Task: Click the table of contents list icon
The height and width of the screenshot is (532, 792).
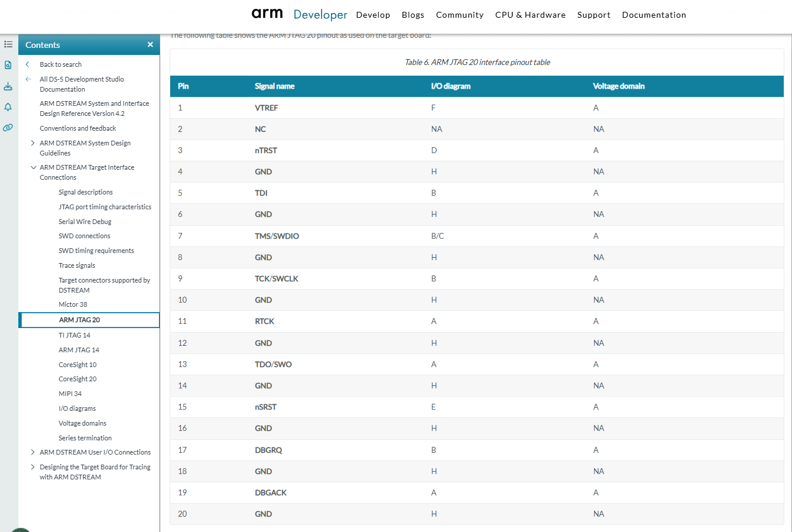Action: [8, 44]
